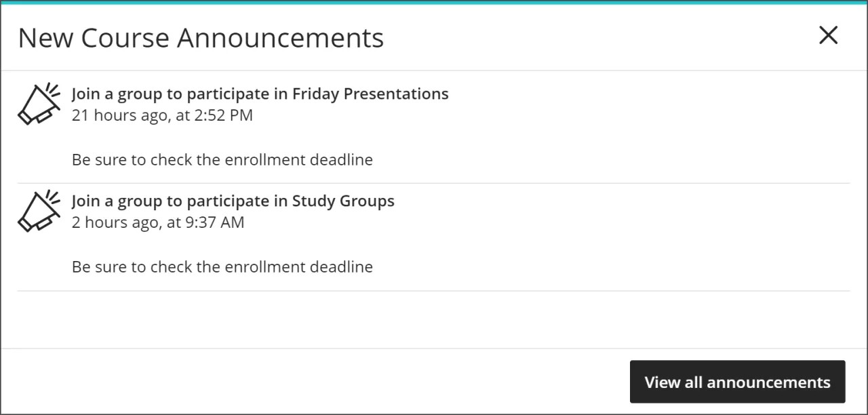Open 'Join a group to participate in Study Groups'
This screenshot has height=415, width=868.
click(x=233, y=201)
